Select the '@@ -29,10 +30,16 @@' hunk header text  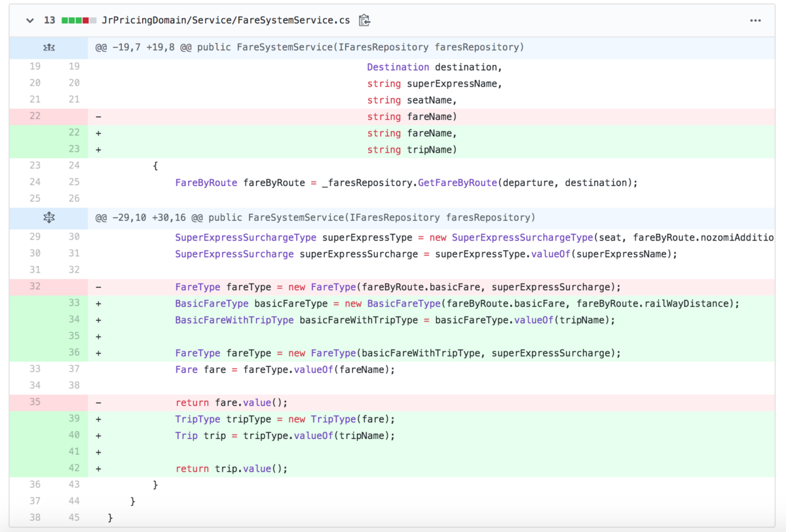click(315, 218)
